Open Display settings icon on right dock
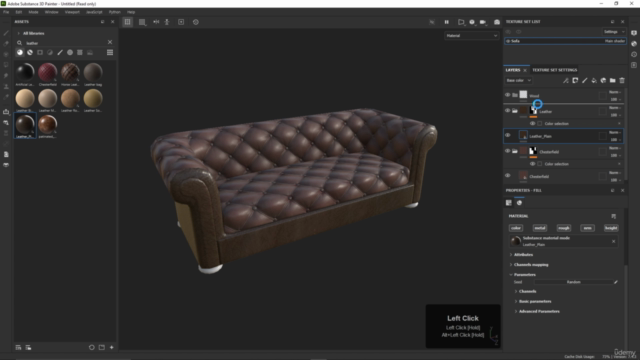The height and width of the screenshot is (360, 640). pos(634,33)
